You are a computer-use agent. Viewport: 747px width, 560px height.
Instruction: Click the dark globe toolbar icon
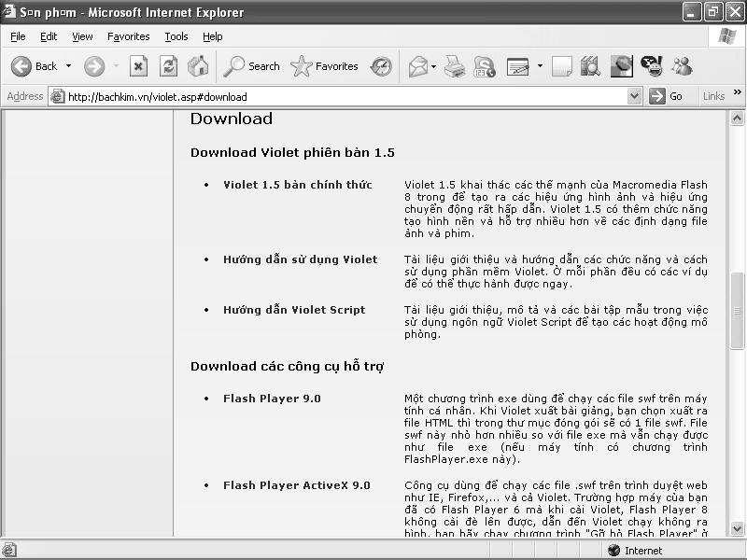[x=622, y=66]
